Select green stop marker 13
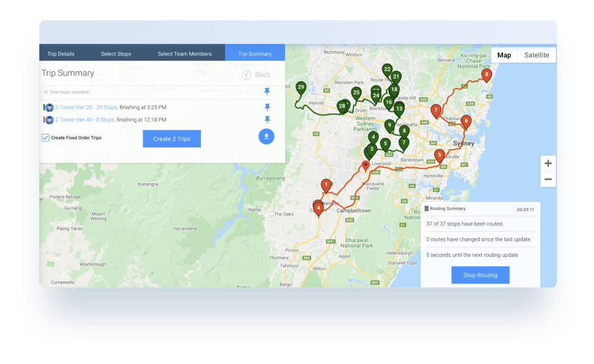Viewport: 594px width, 364px height. coord(399,109)
